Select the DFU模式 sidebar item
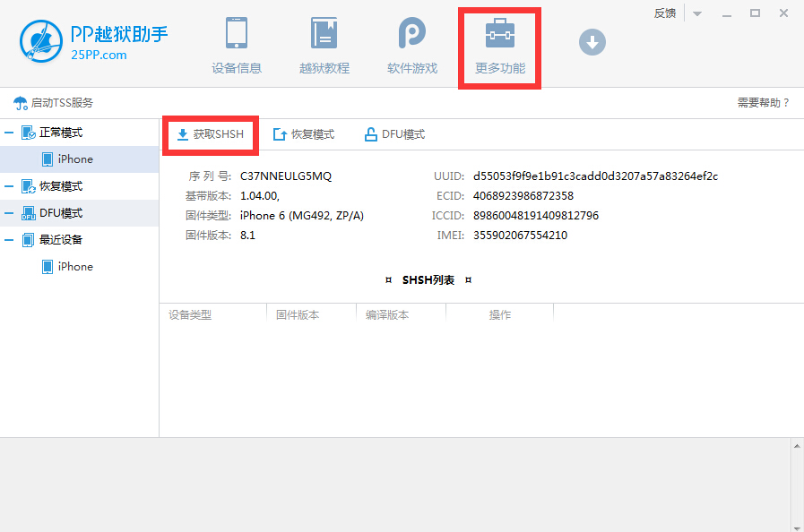 point(79,213)
